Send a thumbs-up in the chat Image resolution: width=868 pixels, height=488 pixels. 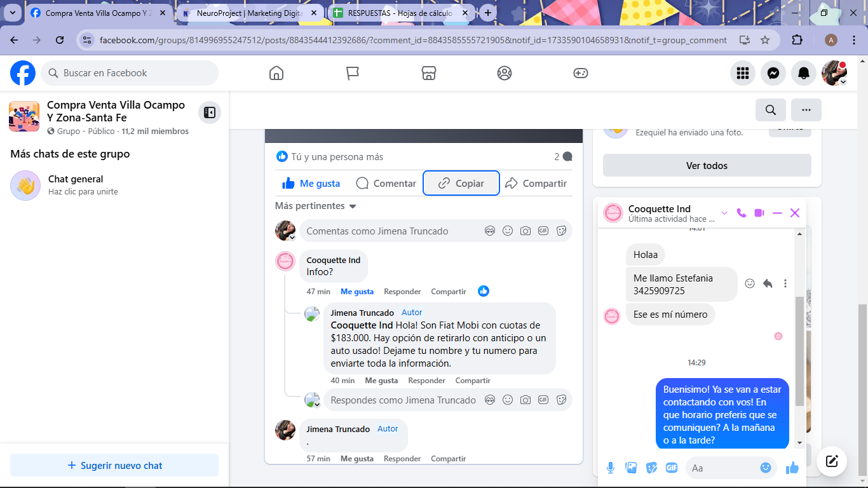click(x=792, y=468)
